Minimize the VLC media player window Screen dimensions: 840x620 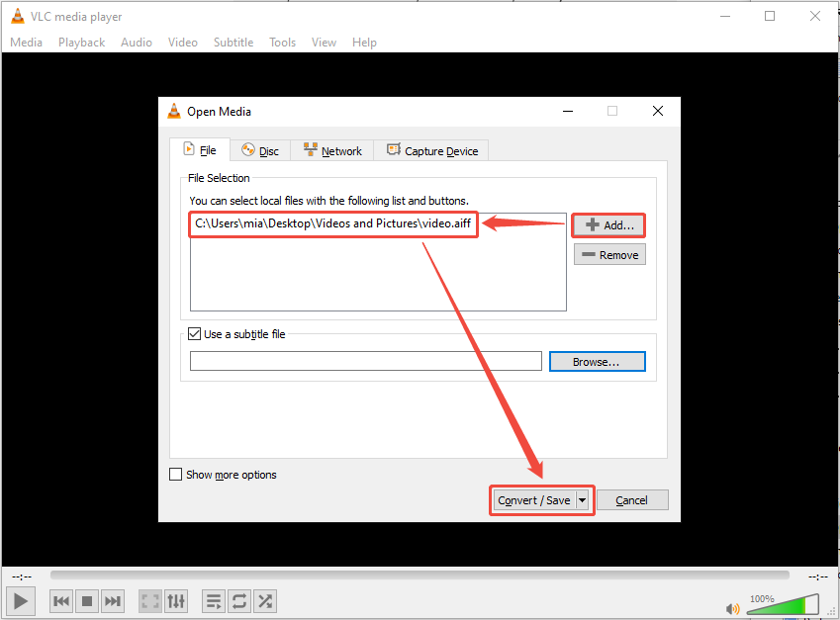(725, 16)
